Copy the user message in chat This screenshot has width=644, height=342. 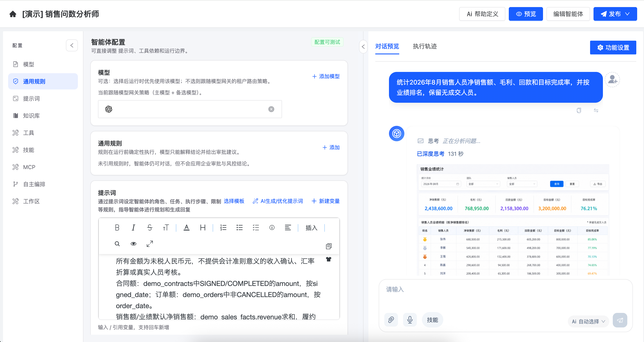(579, 110)
